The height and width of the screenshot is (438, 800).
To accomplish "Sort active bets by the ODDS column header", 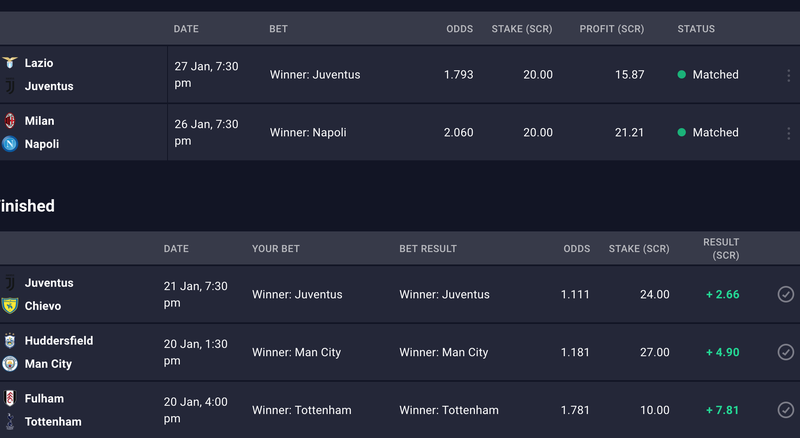I will pyautogui.click(x=460, y=29).
